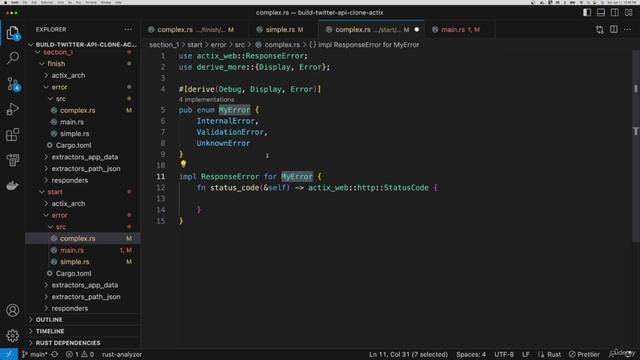
Task: Click the lightbulb code action icon
Action: point(183,164)
